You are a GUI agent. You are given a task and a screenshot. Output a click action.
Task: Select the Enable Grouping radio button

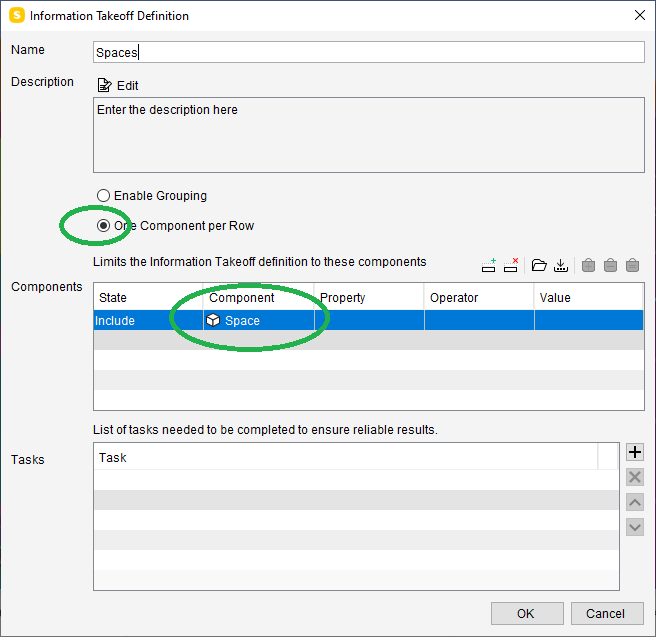coord(103,195)
